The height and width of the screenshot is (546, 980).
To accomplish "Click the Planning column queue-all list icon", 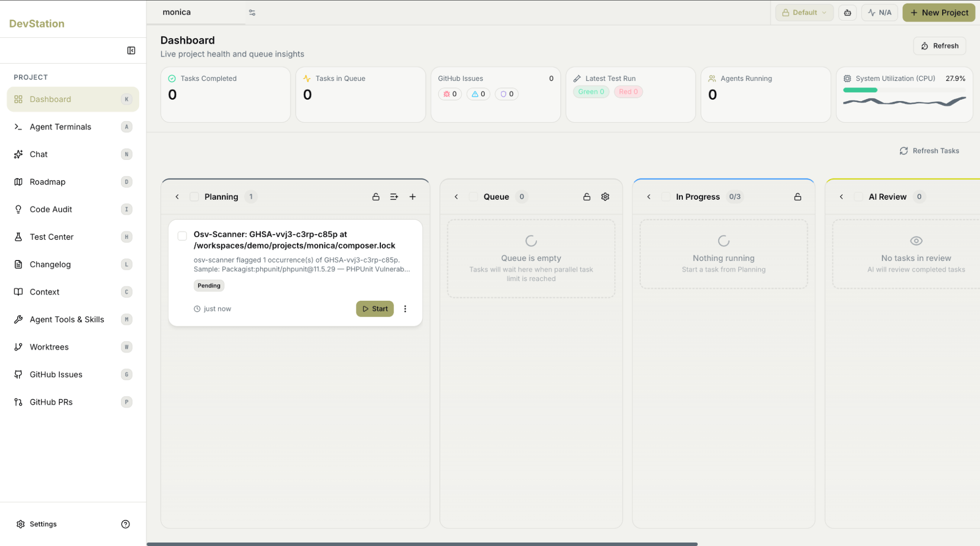I will [x=394, y=197].
